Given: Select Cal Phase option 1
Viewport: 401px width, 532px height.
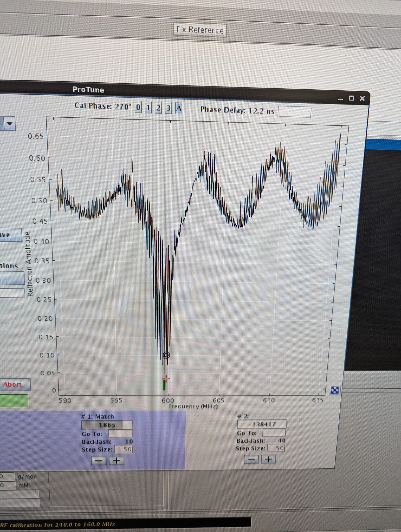Looking at the screenshot, I should [148, 108].
